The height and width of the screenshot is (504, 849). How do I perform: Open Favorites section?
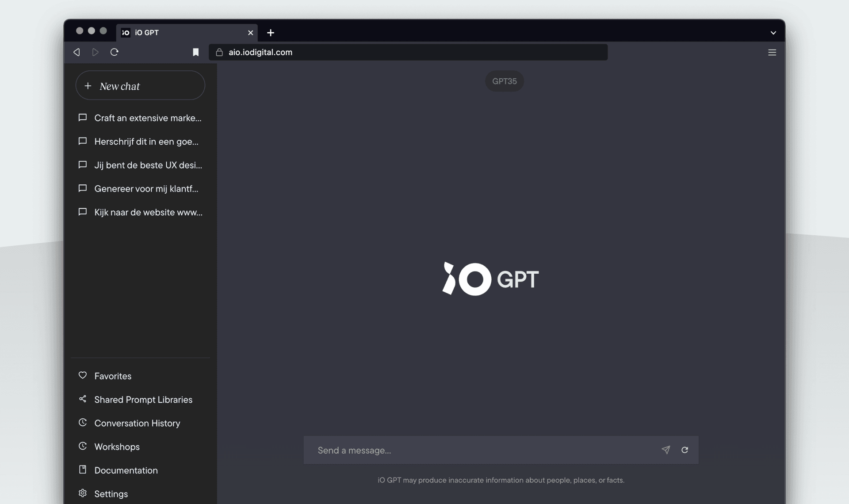coord(113,376)
